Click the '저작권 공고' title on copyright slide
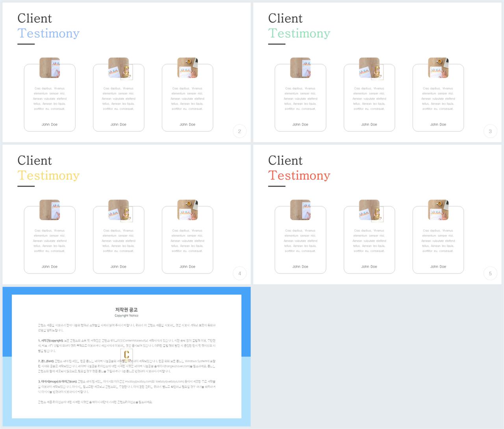The image size is (504, 429). [126, 310]
